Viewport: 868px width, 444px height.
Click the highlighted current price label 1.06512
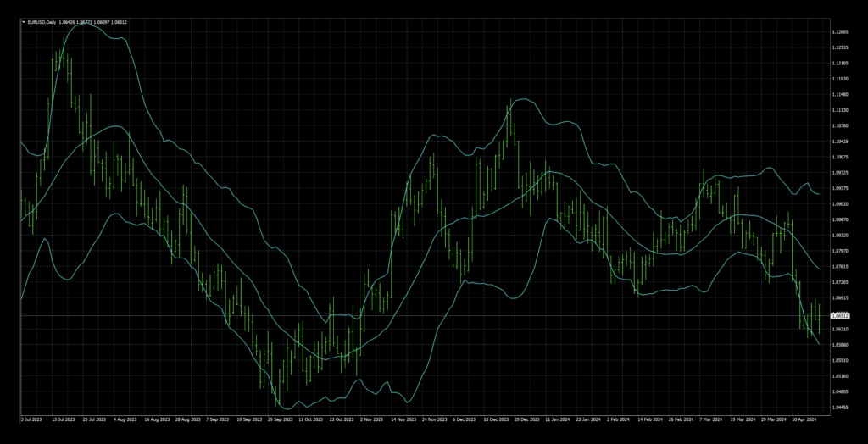pyautogui.click(x=841, y=315)
